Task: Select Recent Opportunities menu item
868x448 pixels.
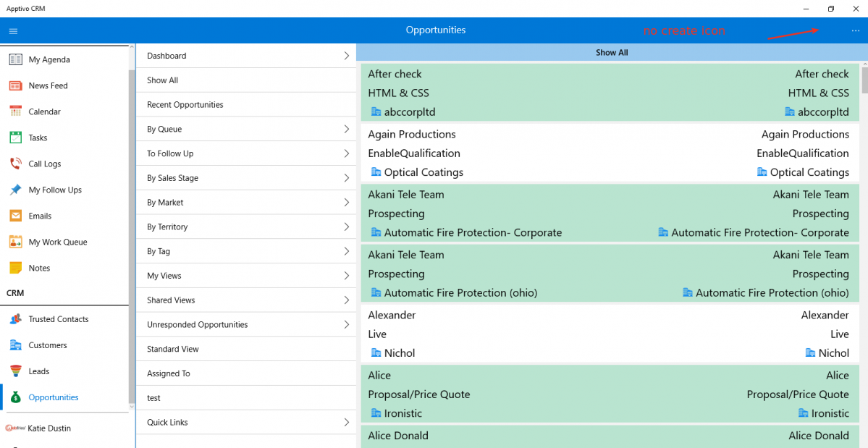Action: tap(185, 105)
